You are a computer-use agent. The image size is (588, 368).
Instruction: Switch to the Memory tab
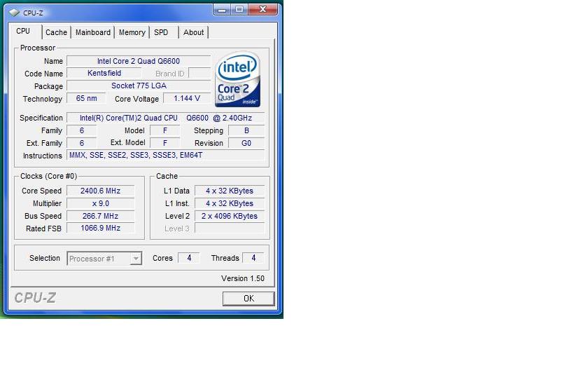click(x=132, y=33)
